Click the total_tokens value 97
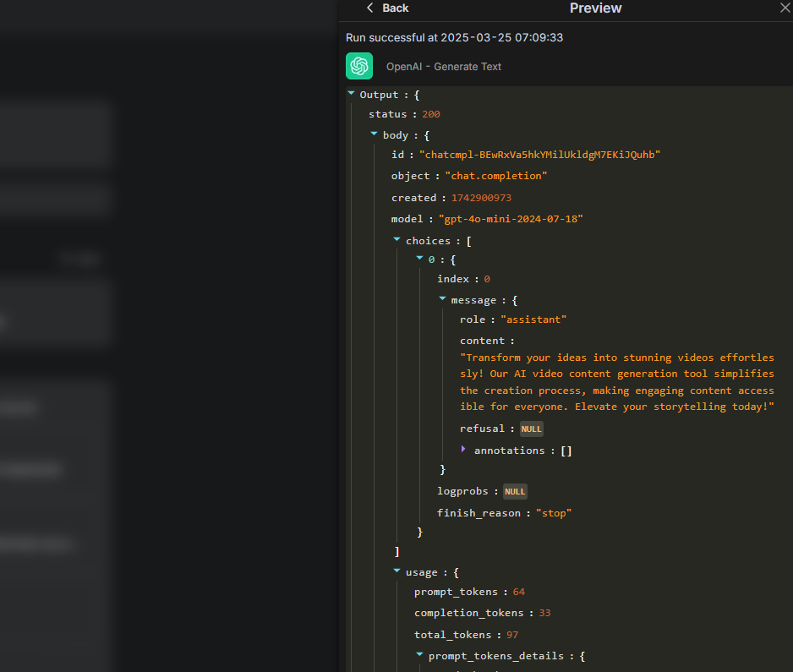Image resolution: width=793 pixels, height=672 pixels. click(512, 635)
